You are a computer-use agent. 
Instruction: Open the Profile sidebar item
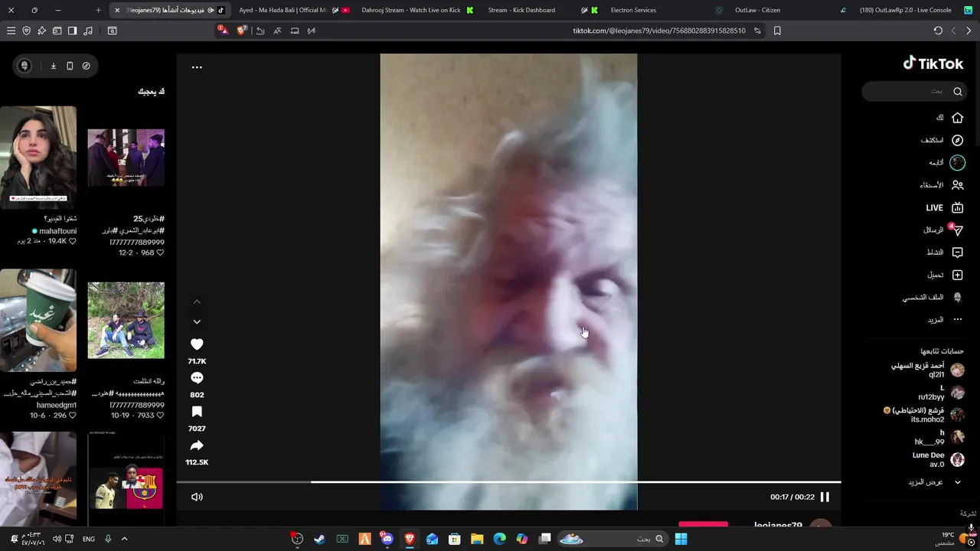click(x=932, y=297)
